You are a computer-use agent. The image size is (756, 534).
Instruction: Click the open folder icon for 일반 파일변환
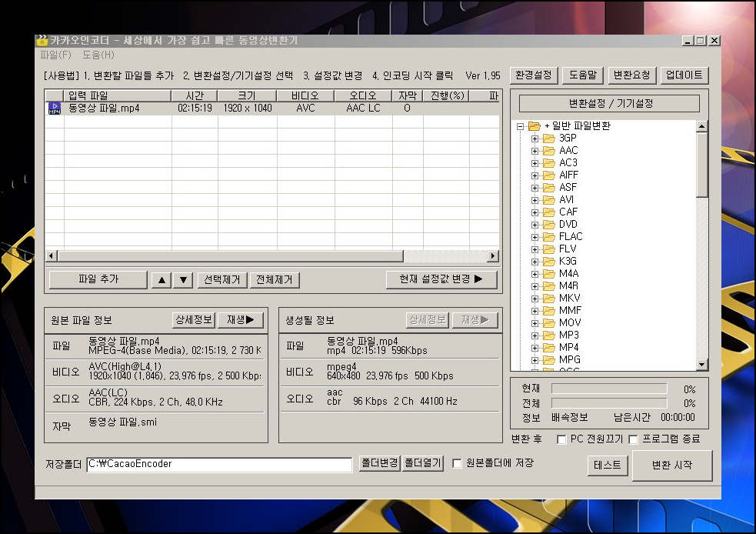coord(535,126)
